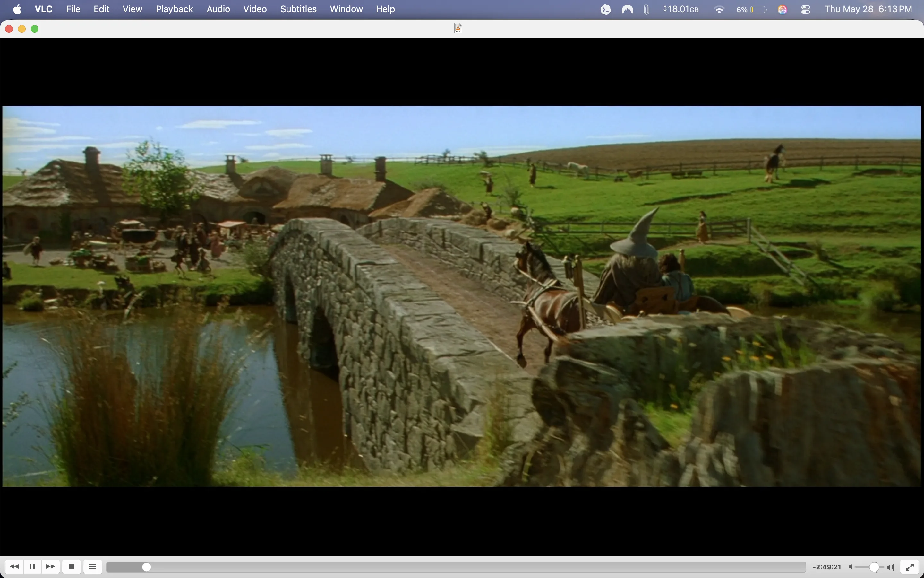Click the MKV file proxy icon in title bar

tap(458, 29)
